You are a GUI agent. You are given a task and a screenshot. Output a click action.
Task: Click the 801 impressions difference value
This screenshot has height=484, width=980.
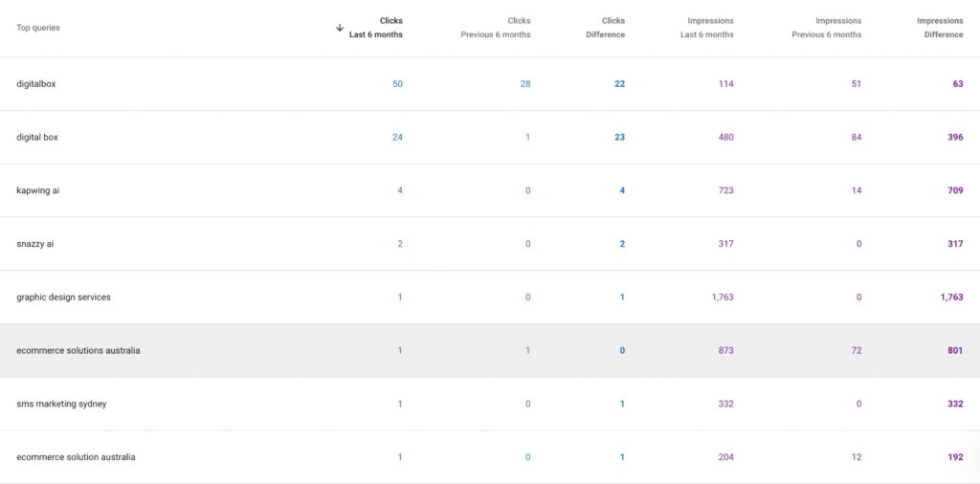tap(955, 351)
